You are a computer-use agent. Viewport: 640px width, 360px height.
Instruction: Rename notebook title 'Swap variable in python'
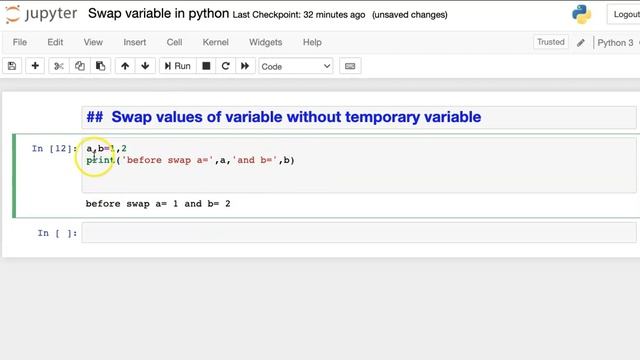(x=158, y=13)
